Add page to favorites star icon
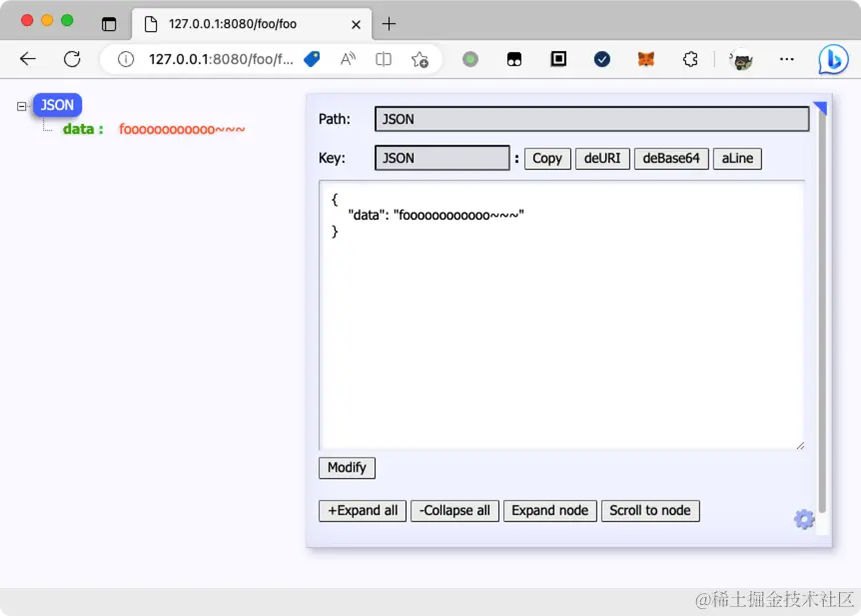Image resolution: width=861 pixels, height=616 pixels. [x=420, y=59]
